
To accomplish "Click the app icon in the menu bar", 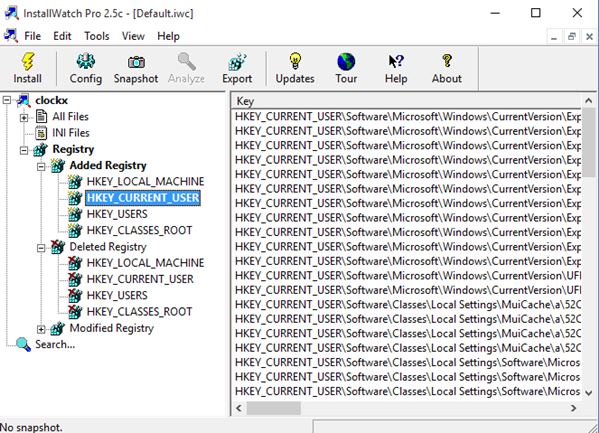I will [11, 36].
